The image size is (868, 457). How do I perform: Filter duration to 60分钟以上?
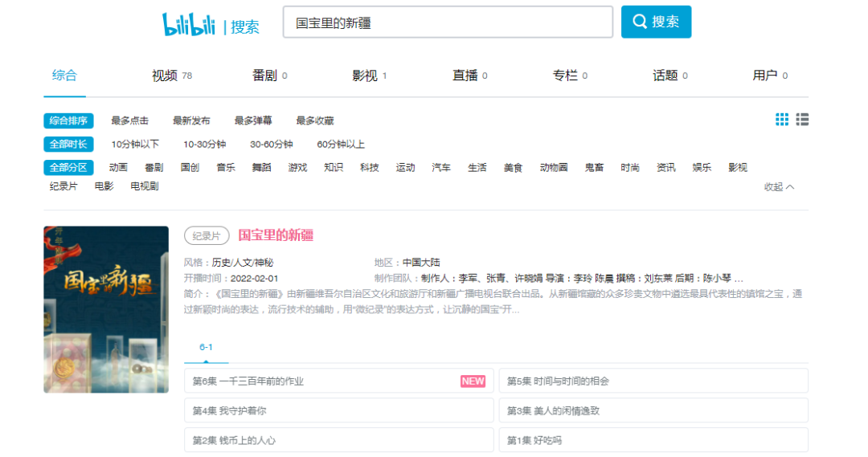(x=341, y=145)
